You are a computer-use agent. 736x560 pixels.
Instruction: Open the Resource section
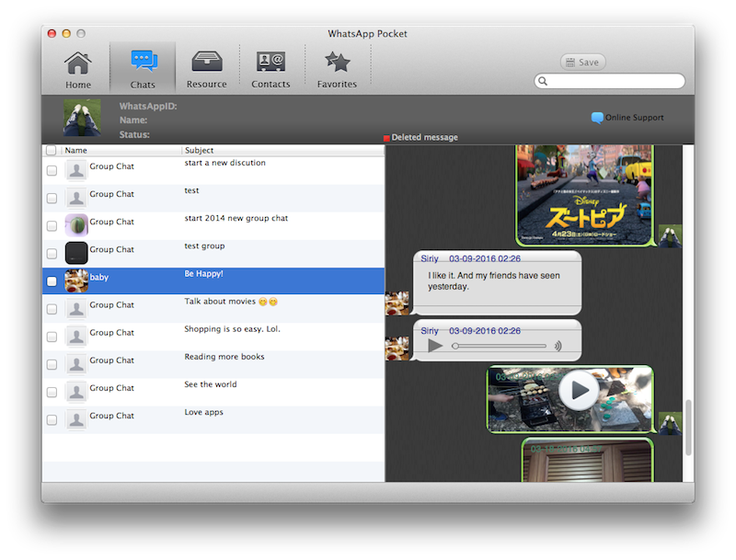coord(206,70)
